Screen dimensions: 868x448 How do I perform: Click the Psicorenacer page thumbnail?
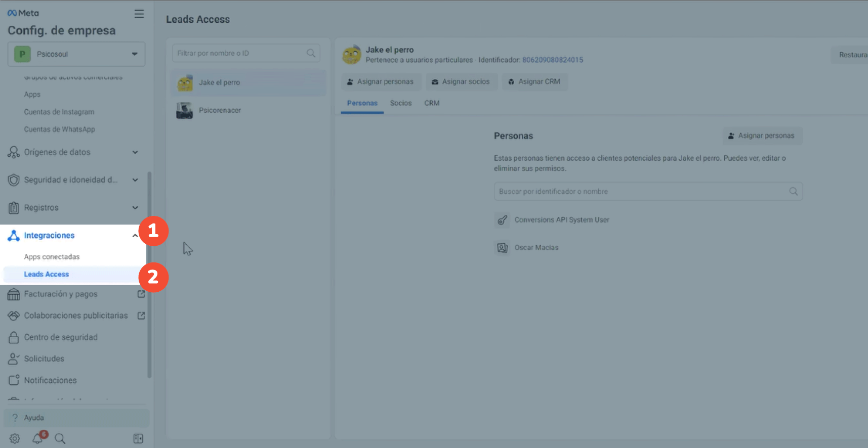(185, 110)
